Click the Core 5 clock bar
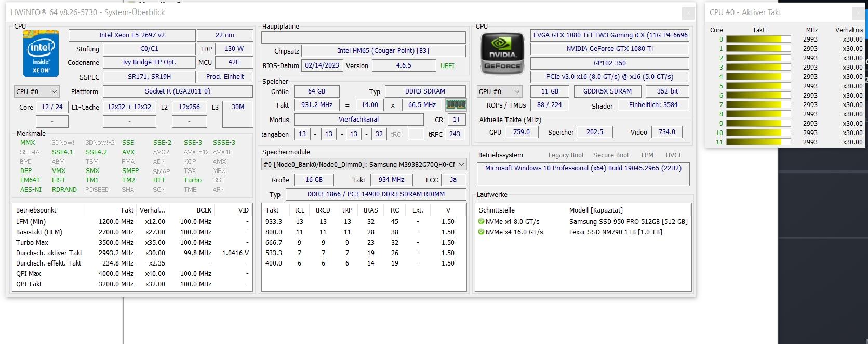The width and height of the screenshot is (868, 344). click(758, 86)
